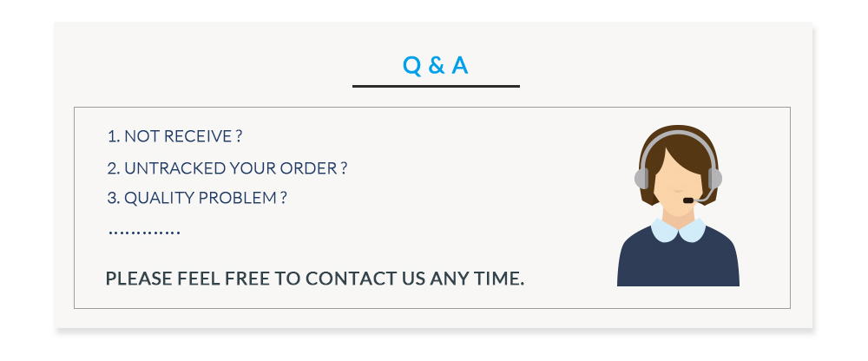Click the word "CONTACT" in the bottom line

point(348,279)
